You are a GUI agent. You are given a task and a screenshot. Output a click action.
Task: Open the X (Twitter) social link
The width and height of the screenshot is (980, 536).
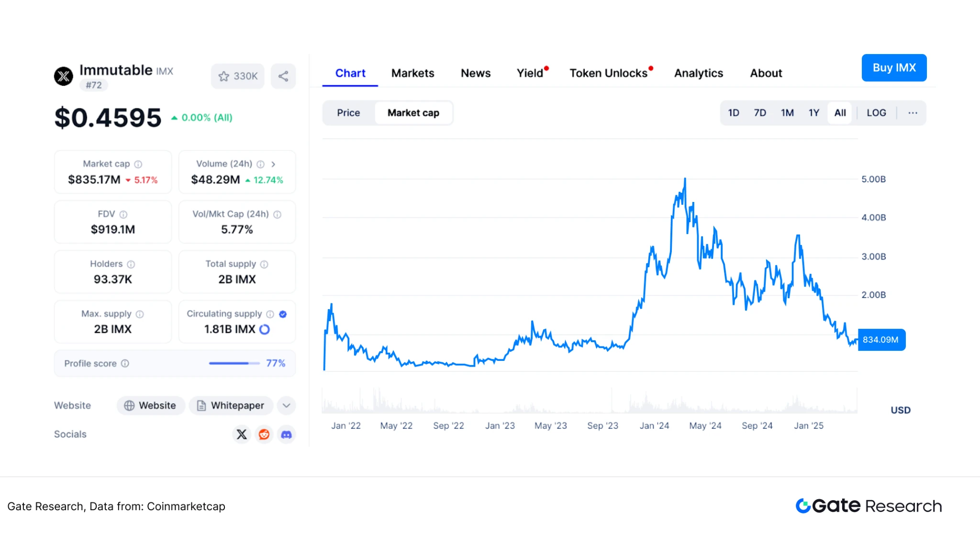242,434
